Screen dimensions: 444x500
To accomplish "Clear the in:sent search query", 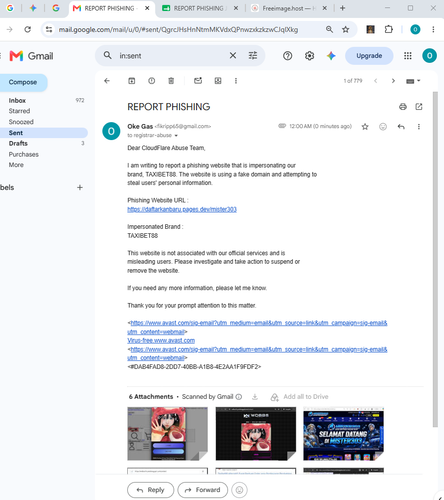I will coord(233,56).
